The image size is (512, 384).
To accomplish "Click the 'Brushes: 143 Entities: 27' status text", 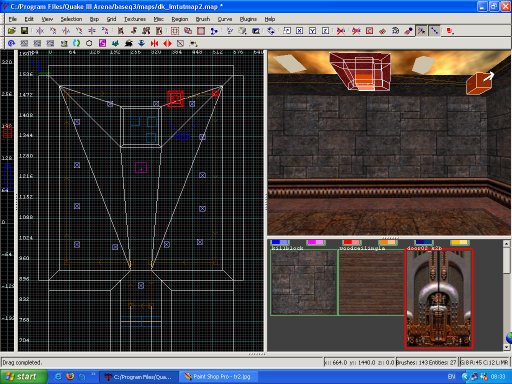I will [426, 362].
